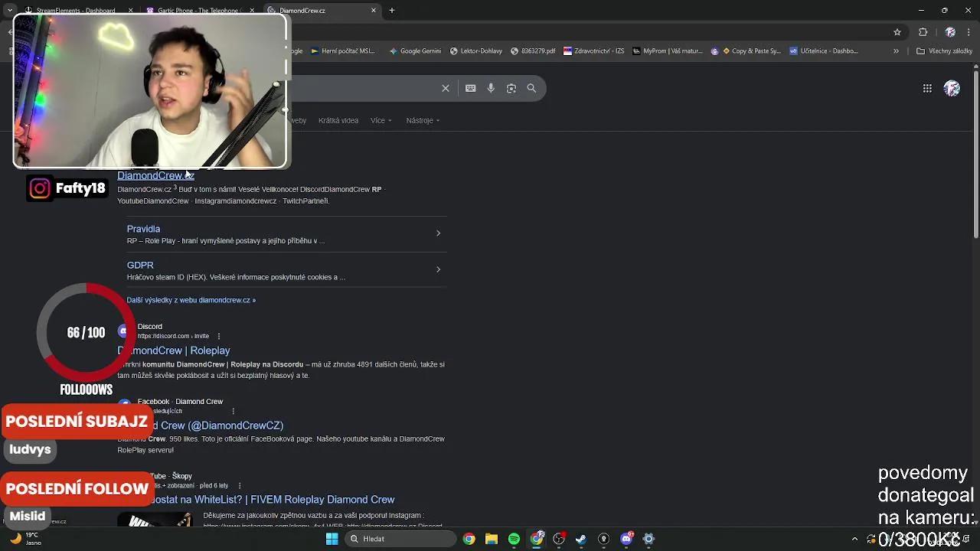Switch to the Gartic Phone tab

click(x=201, y=11)
